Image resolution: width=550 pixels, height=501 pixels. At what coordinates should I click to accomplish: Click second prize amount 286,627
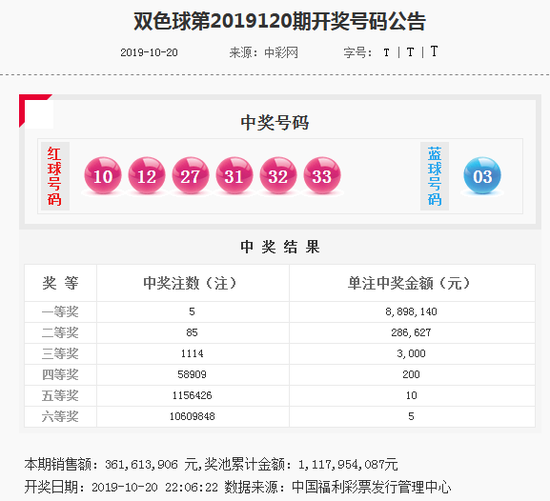411,333
